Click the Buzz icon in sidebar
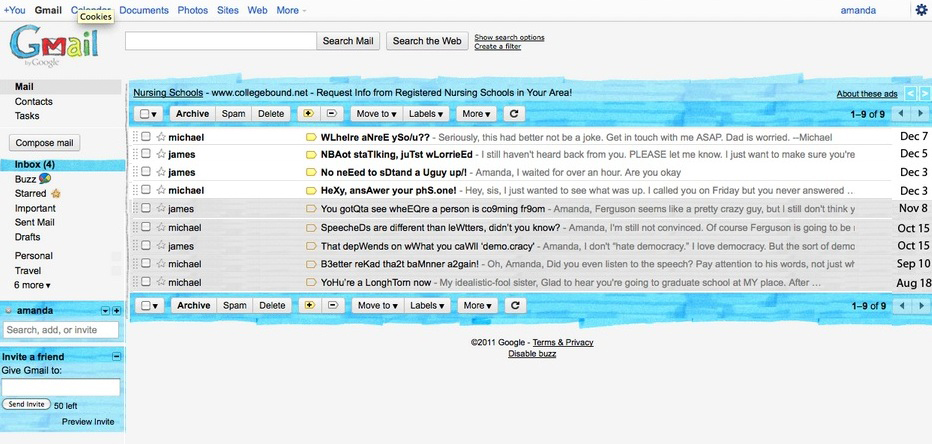 [x=45, y=178]
